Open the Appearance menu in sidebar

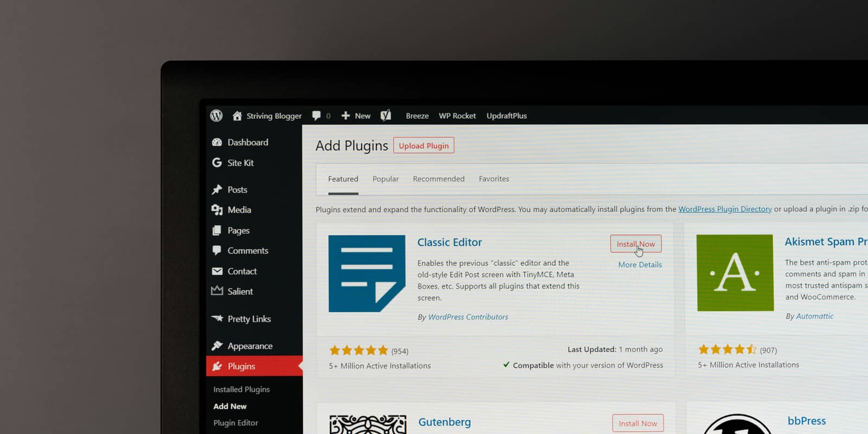(250, 346)
